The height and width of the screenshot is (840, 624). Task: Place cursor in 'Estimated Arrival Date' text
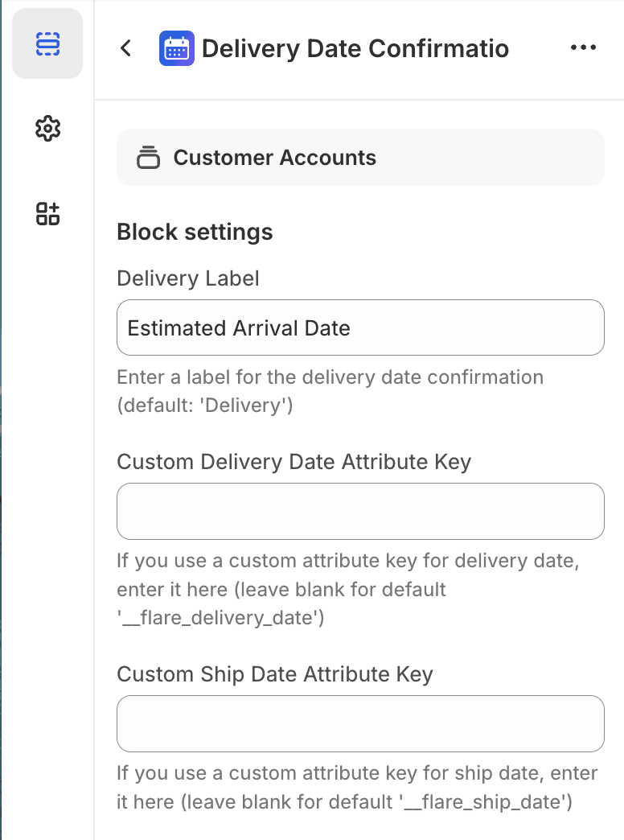coord(239,328)
